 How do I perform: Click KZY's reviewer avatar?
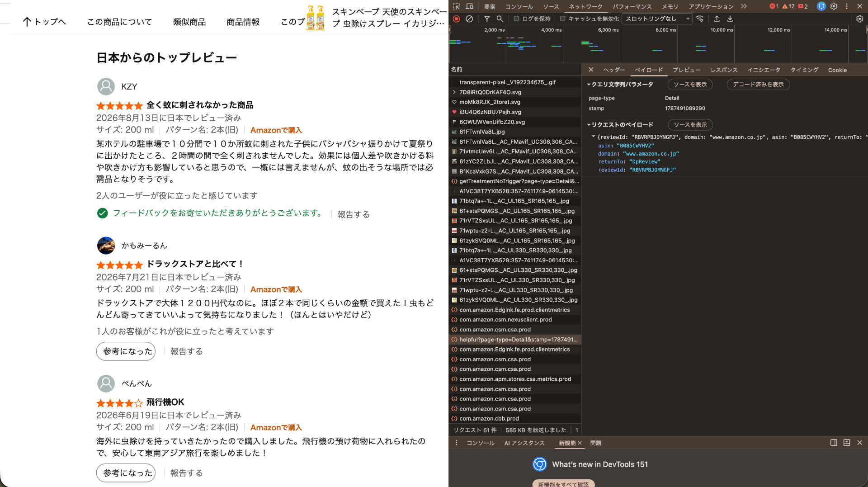(106, 86)
